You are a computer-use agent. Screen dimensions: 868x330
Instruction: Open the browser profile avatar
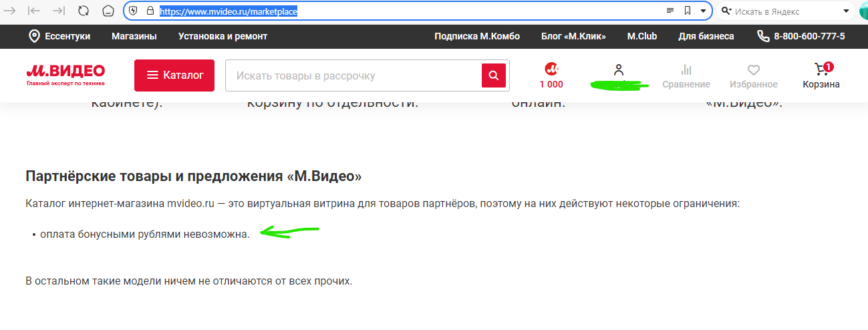point(864,11)
